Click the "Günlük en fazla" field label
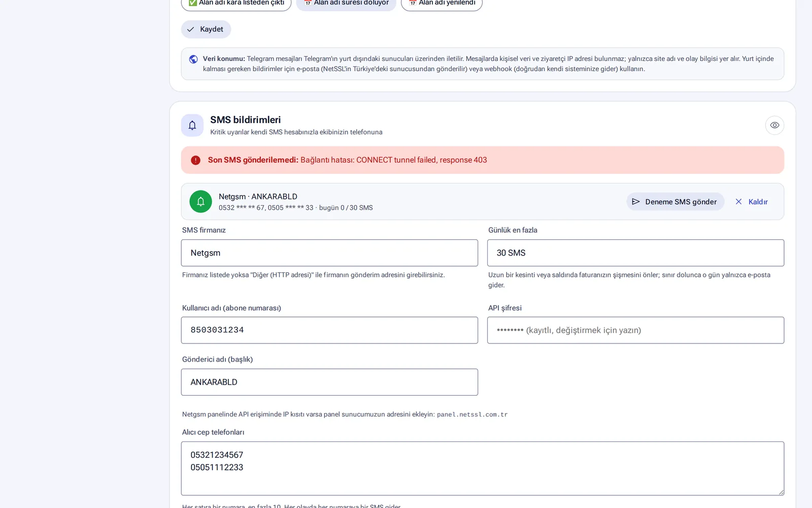Screen dimensions: 812x508 [x=513, y=230]
